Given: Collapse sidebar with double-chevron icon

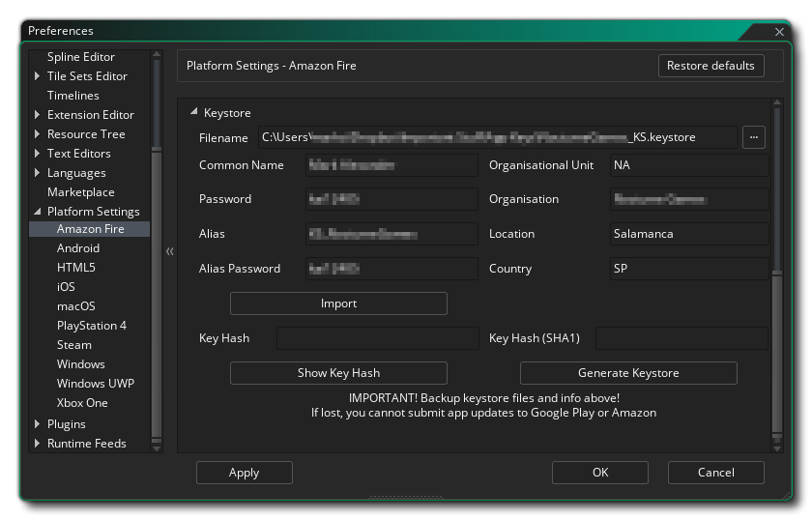Looking at the screenshot, I should click(169, 251).
